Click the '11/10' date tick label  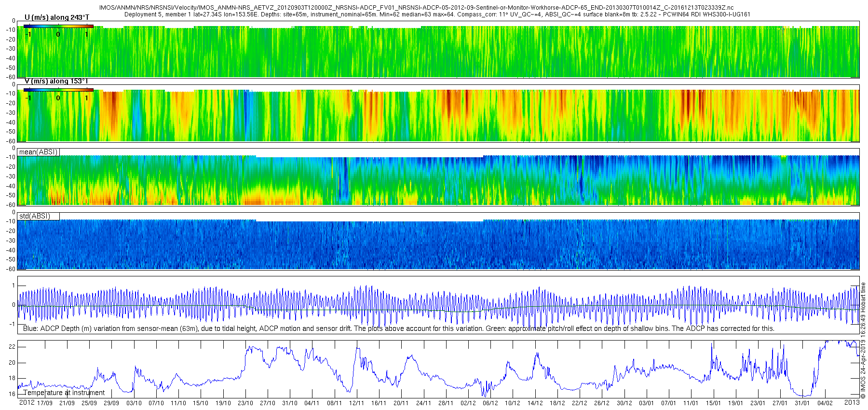178,403
